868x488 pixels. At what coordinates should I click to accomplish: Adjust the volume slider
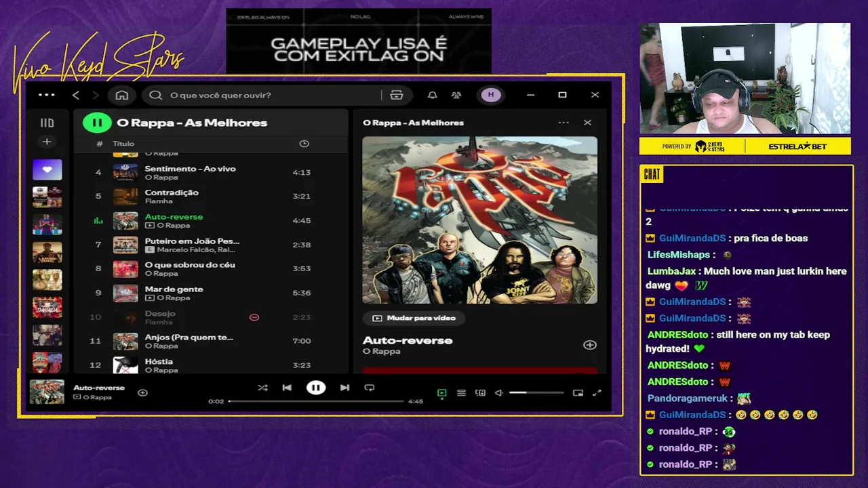point(536,392)
